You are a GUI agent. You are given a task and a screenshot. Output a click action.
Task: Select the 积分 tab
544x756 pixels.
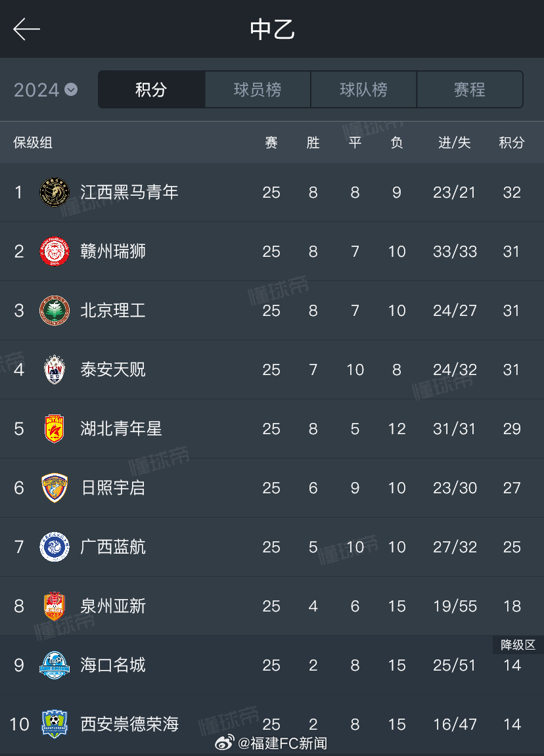tap(152, 90)
